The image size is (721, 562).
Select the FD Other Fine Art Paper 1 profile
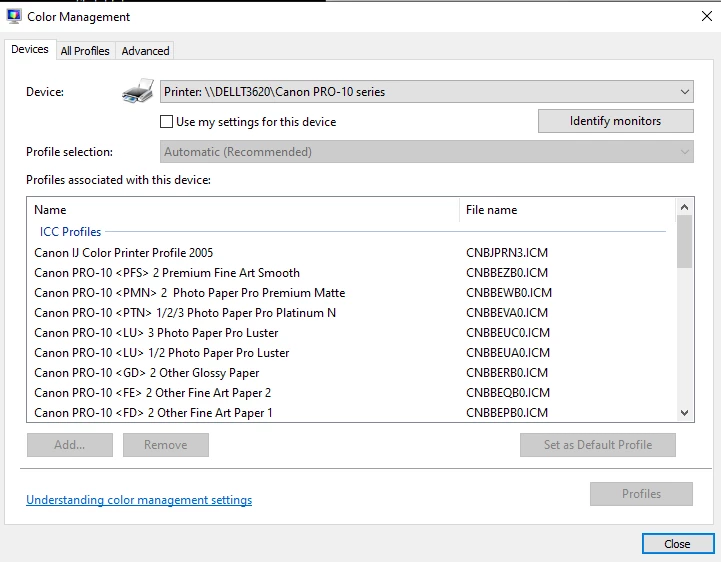point(153,413)
